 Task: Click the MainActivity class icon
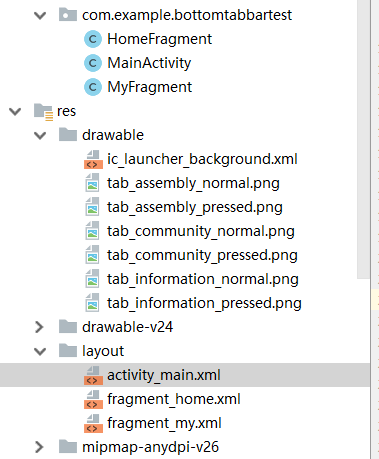93,63
